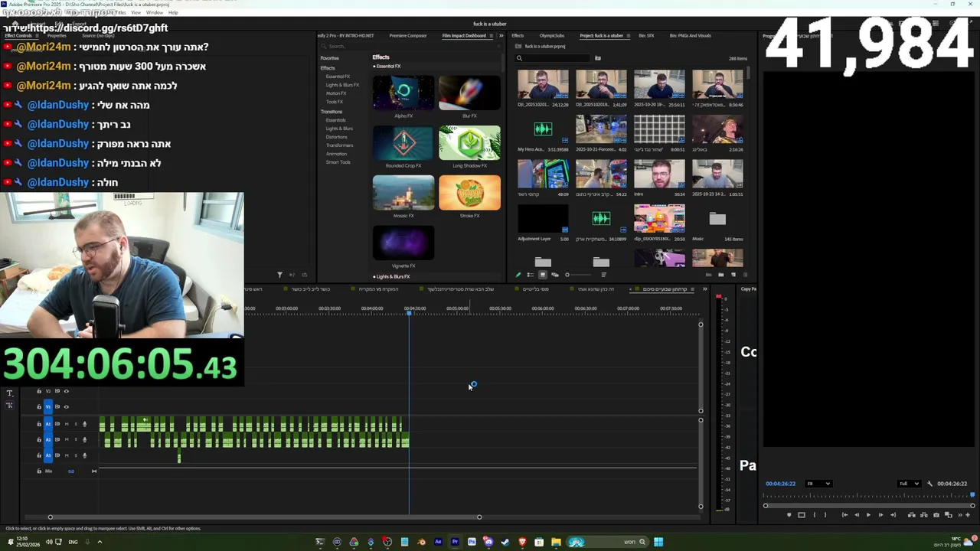Screen dimensions: 980x551
Task: Toggle lock on video track V2
Action: (39, 391)
